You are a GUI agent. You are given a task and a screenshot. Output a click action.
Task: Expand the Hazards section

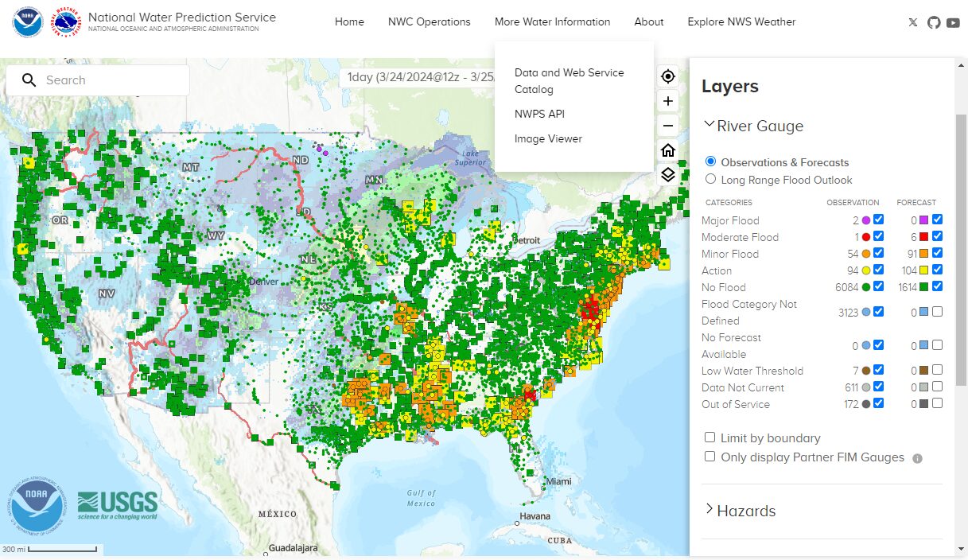(708, 511)
